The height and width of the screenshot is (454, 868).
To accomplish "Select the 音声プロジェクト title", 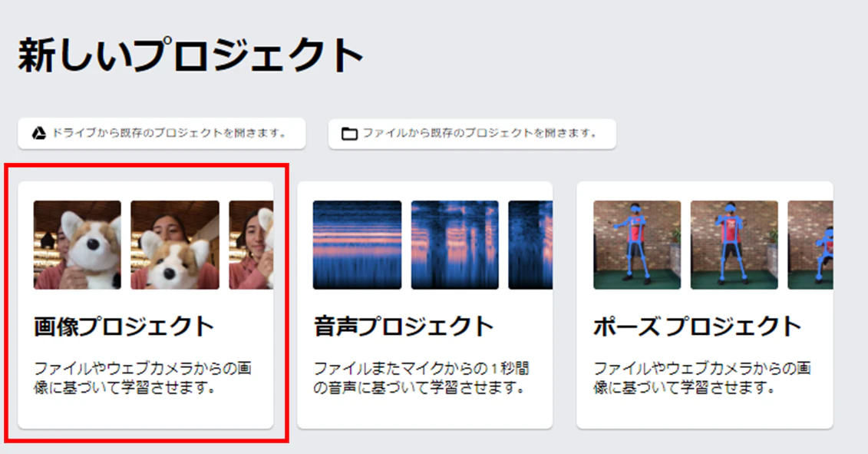I will tap(404, 326).
